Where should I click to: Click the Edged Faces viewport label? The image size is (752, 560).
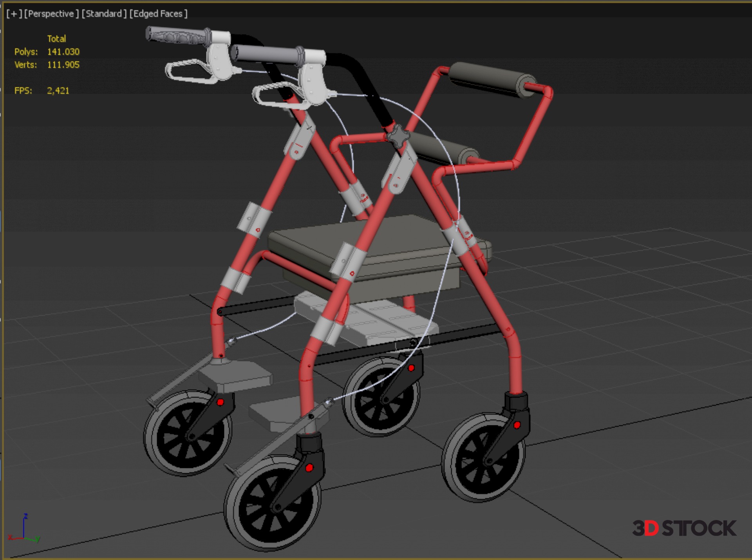pyautogui.click(x=158, y=14)
